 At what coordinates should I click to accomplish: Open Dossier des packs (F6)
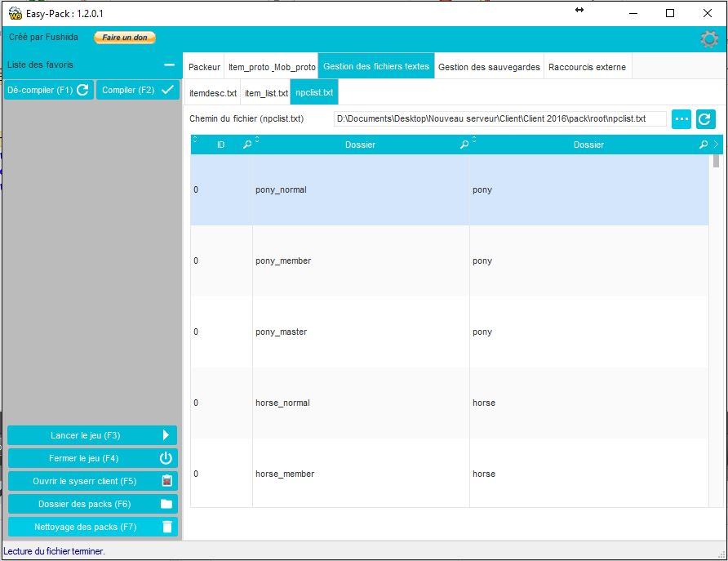pos(92,504)
